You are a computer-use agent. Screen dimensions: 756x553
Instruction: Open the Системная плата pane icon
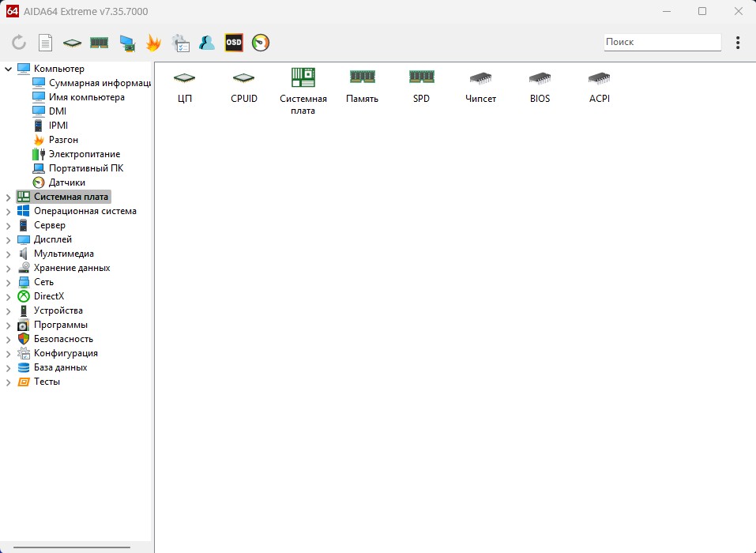(x=303, y=92)
